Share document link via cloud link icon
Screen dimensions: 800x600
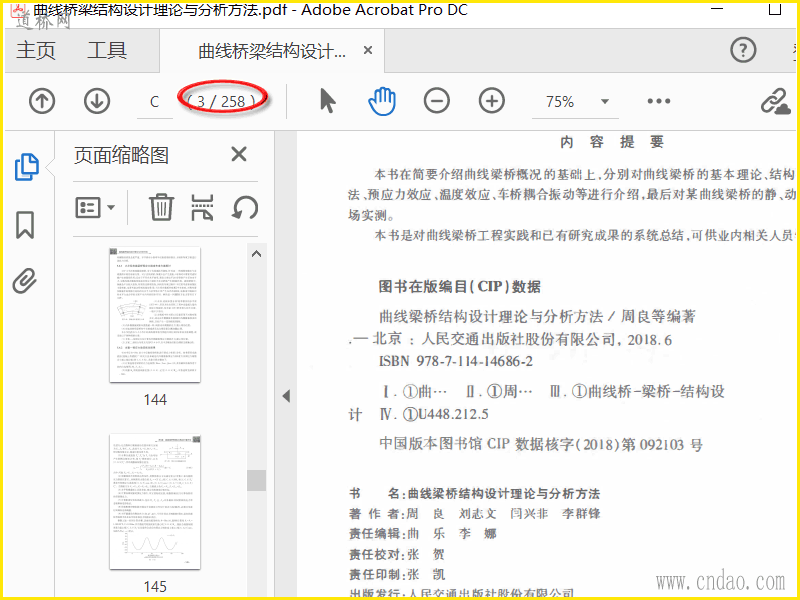776,101
